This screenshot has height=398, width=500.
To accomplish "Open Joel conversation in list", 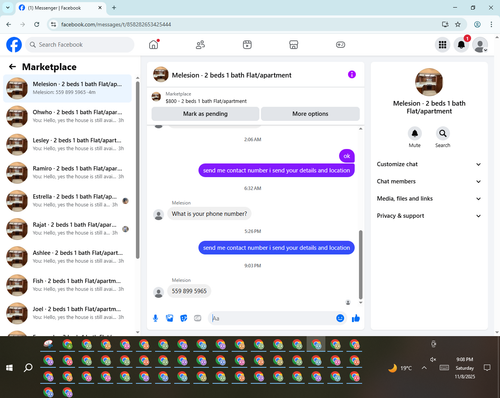I will (67, 313).
